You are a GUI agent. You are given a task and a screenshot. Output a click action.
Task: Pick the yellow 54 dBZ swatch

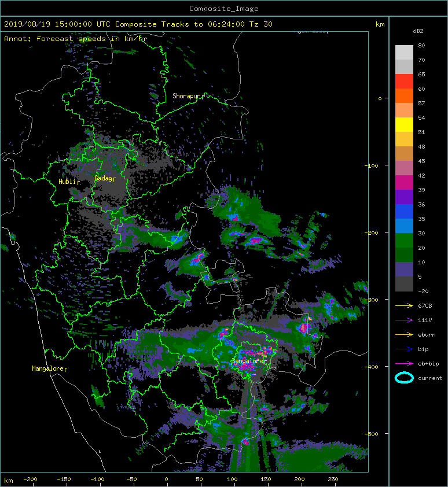[x=404, y=124]
